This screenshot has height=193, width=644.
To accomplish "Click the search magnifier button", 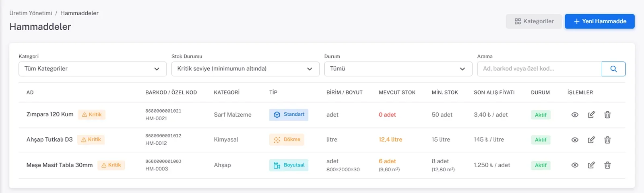I will point(613,69).
